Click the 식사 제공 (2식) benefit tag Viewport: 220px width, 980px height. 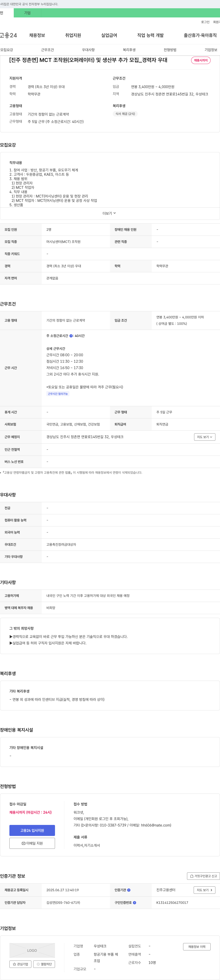(125, 114)
